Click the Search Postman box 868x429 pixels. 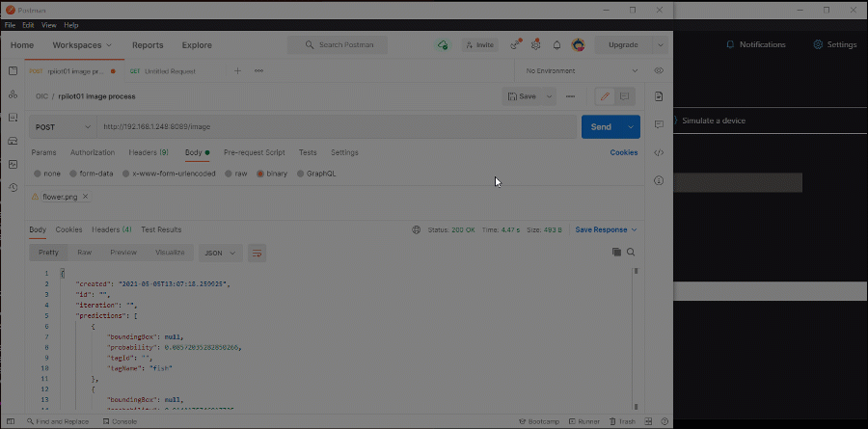coord(338,45)
